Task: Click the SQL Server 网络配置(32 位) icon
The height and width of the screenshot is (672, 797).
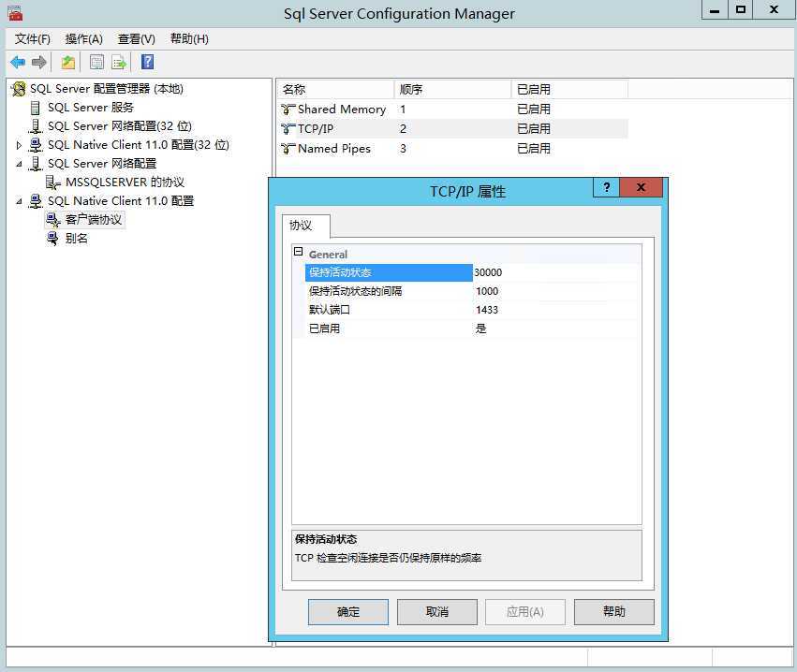Action: pos(35,126)
